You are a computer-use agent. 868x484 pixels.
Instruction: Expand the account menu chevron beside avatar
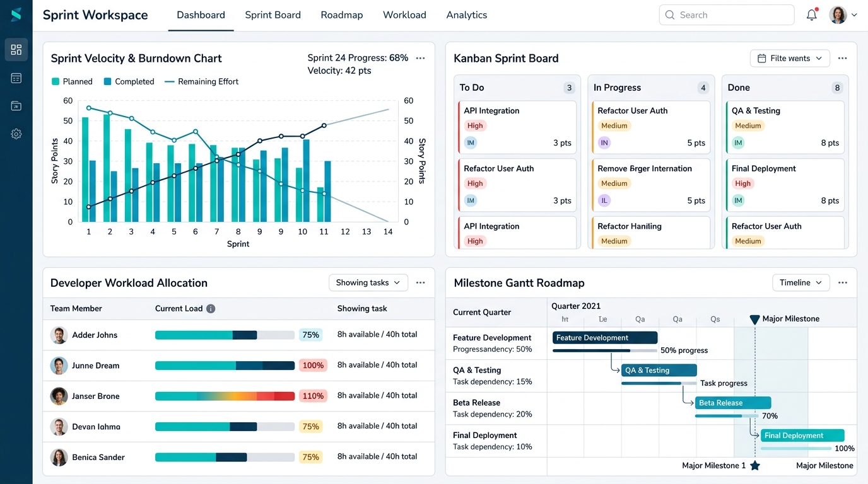click(854, 15)
